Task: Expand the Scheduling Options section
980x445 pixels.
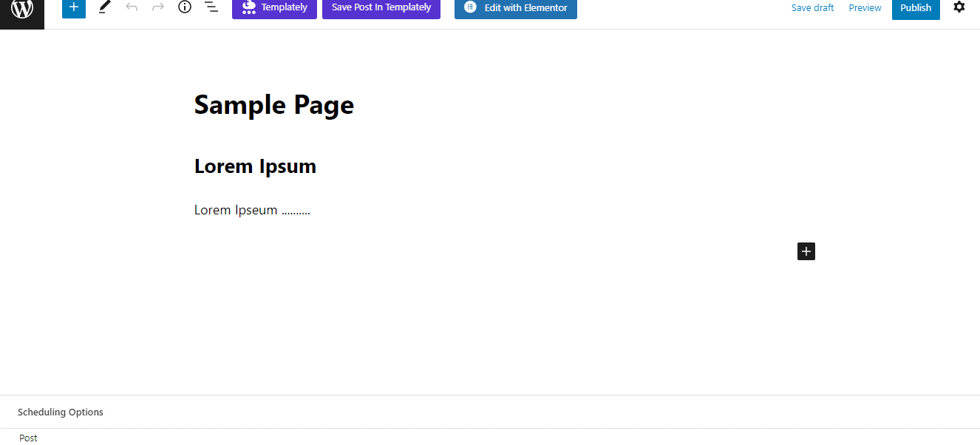Action: tap(61, 412)
